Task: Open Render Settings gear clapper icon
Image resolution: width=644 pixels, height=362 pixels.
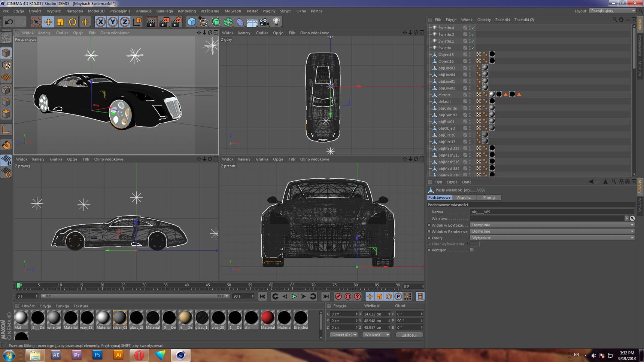Action: click(177, 22)
